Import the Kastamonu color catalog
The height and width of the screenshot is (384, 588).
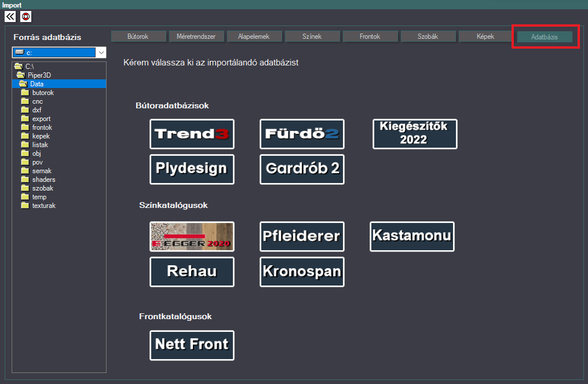pyautogui.click(x=412, y=236)
